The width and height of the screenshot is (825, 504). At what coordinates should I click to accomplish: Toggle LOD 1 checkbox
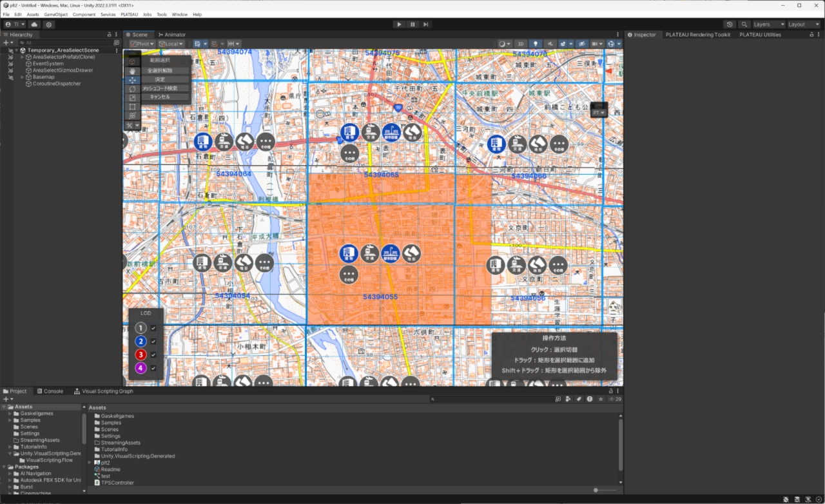[153, 329]
